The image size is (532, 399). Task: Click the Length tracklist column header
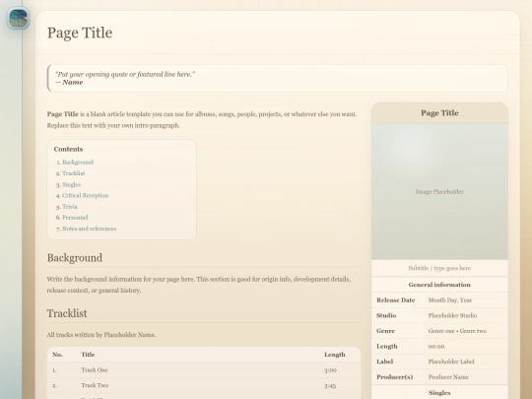point(335,355)
